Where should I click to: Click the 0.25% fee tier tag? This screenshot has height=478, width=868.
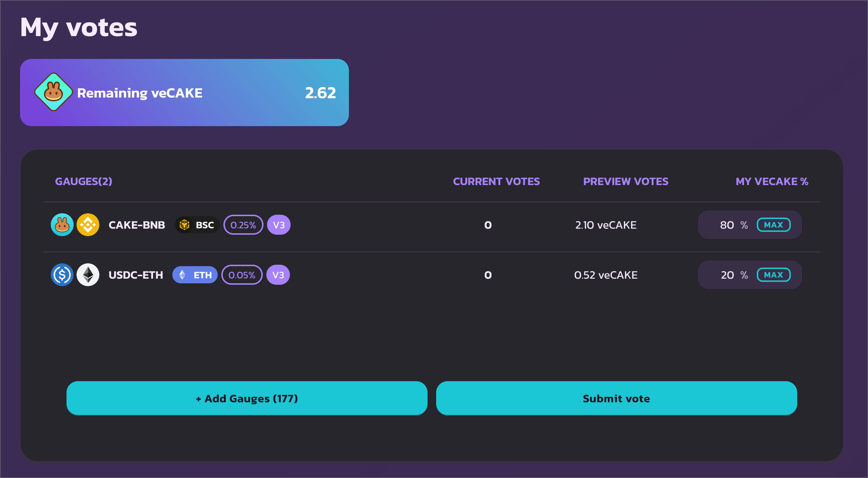[243, 225]
